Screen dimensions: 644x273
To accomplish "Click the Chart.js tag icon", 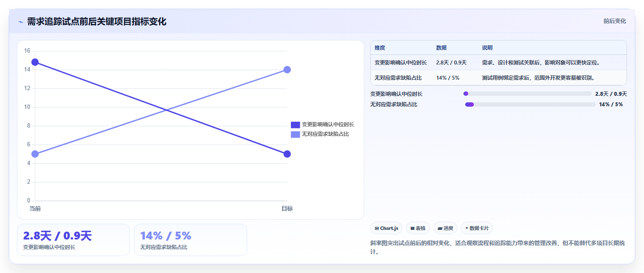I will (x=377, y=229).
